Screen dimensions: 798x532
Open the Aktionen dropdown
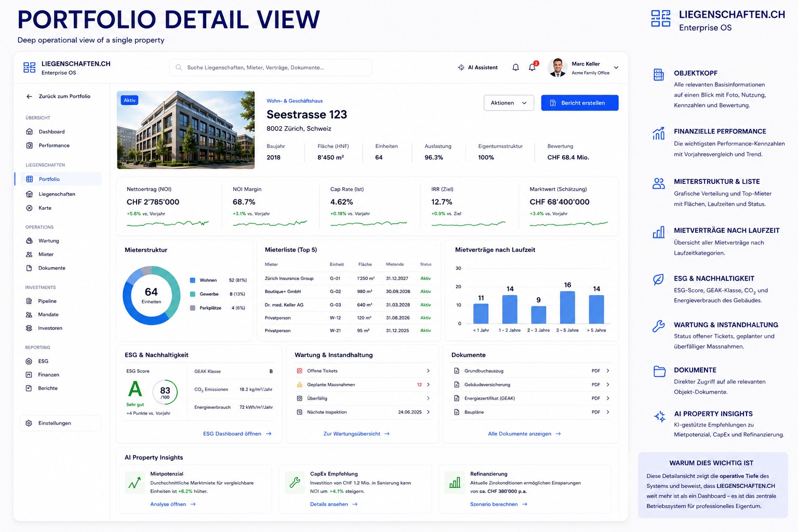[509, 103]
